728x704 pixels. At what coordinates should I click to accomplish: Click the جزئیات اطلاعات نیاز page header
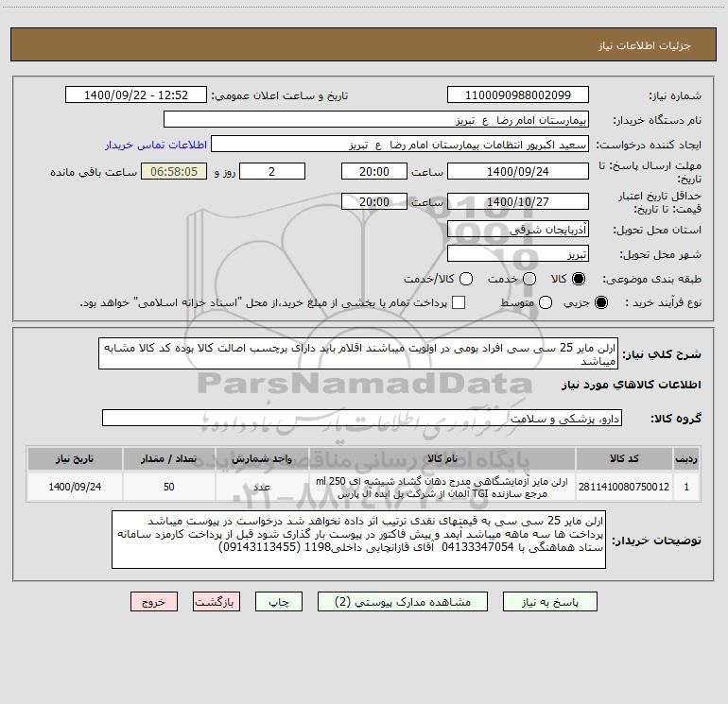tap(644, 45)
